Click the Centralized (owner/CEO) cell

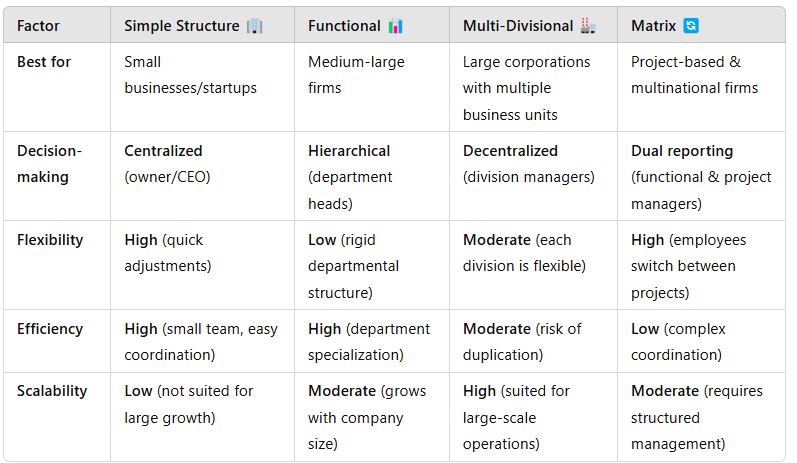[167, 164]
